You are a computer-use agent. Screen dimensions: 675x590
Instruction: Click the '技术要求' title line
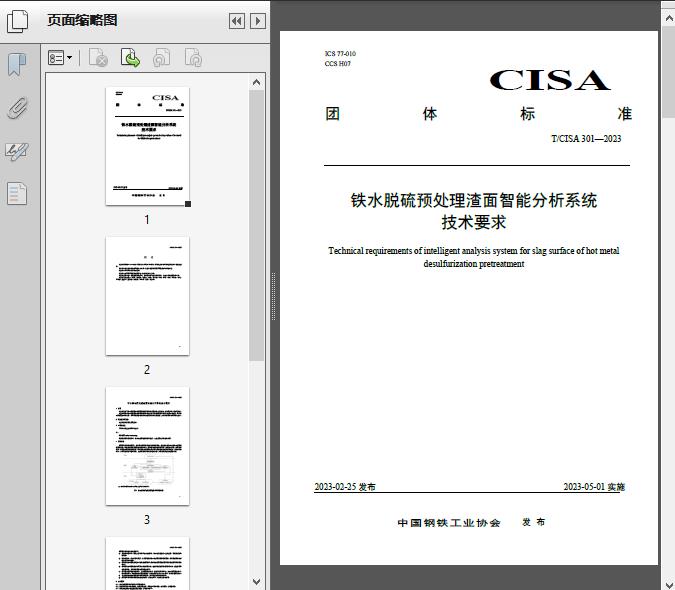[x=474, y=222]
